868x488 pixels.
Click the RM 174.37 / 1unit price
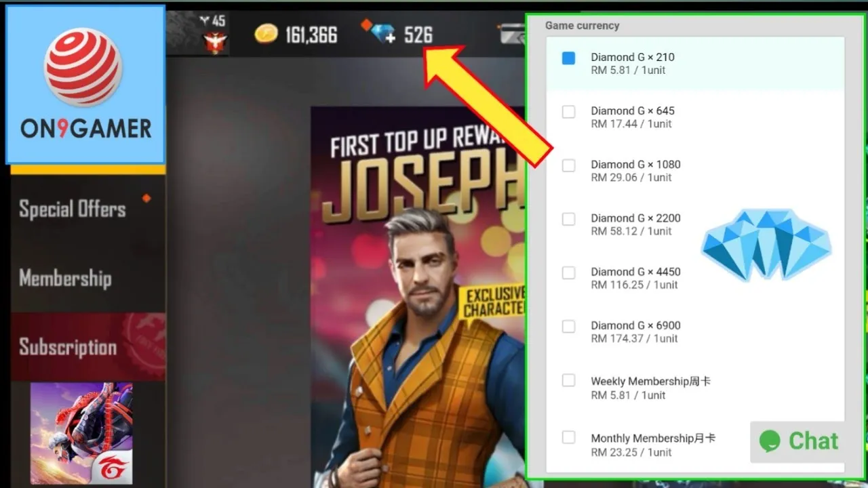pyautogui.click(x=634, y=338)
